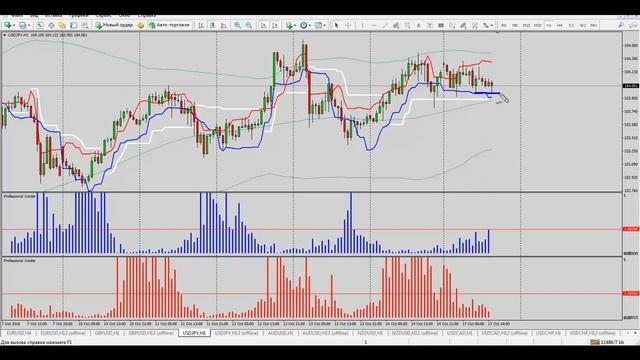Viewport: 640px width, 360px height.
Task: Zoom in on the chart
Action: point(237,25)
